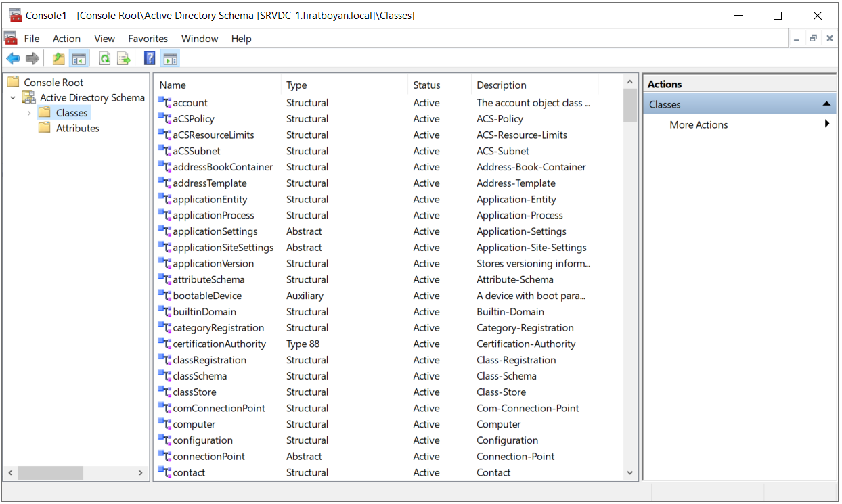The width and height of the screenshot is (842, 504).
Task: Select the configuration class row
Action: tap(388, 440)
